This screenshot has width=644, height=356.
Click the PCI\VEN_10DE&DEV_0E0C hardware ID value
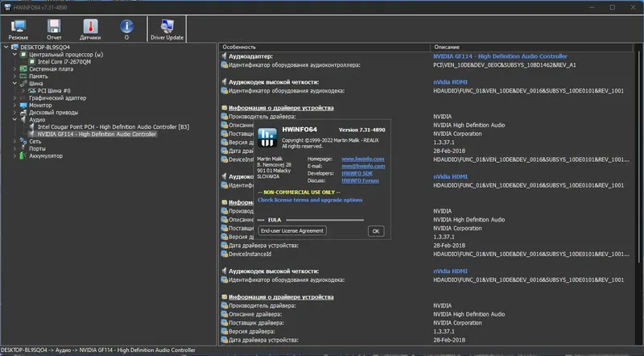coord(505,65)
